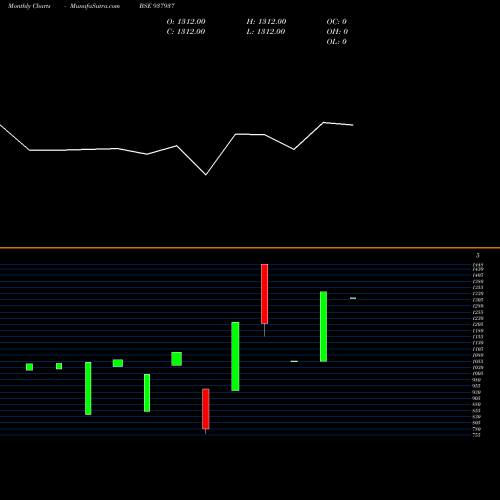This screenshot has width=500, height=500.
Task: Click the '5' label above price axis
Action: (478, 256)
